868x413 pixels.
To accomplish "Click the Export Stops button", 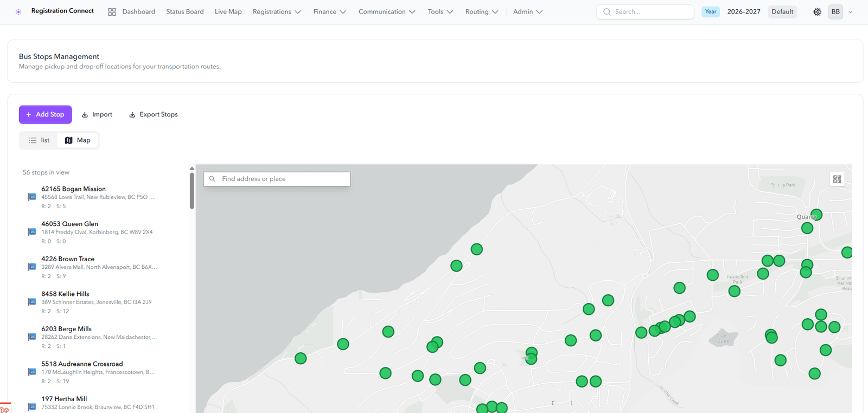I will point(154,114).
